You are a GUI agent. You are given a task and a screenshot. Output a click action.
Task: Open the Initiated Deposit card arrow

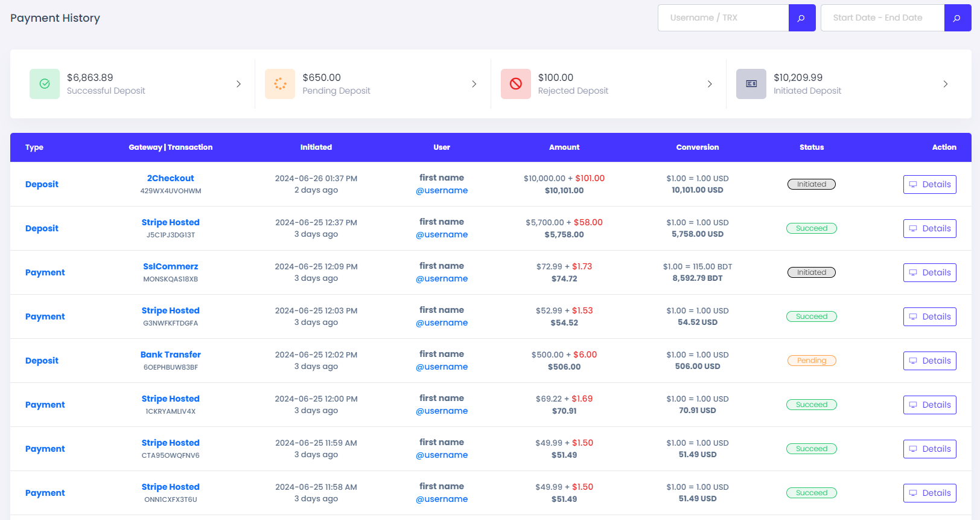tap(945, 84)
